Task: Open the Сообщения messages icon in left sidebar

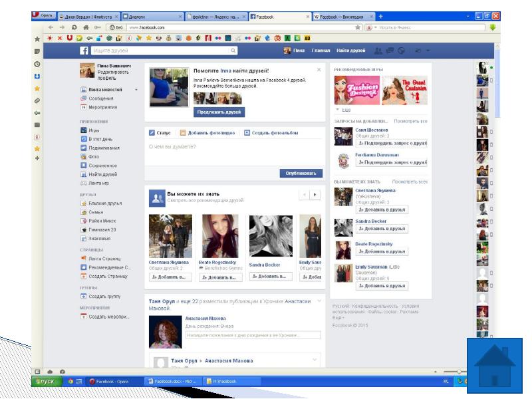Action: click(x=84, y=98)
